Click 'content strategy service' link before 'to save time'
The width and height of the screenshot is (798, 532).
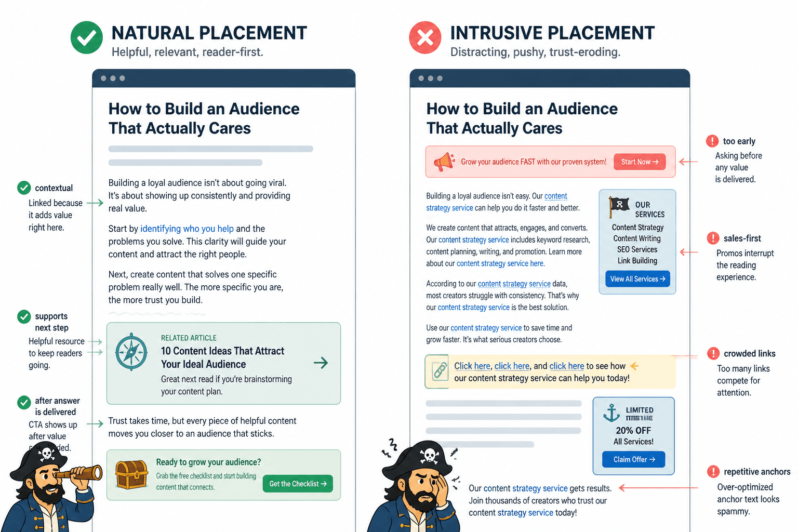486,328
